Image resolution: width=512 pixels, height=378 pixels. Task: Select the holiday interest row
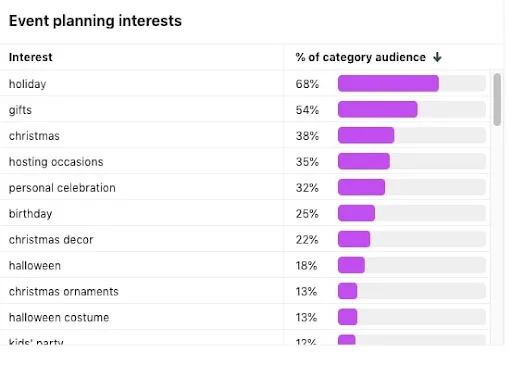(x=245, y=84)
